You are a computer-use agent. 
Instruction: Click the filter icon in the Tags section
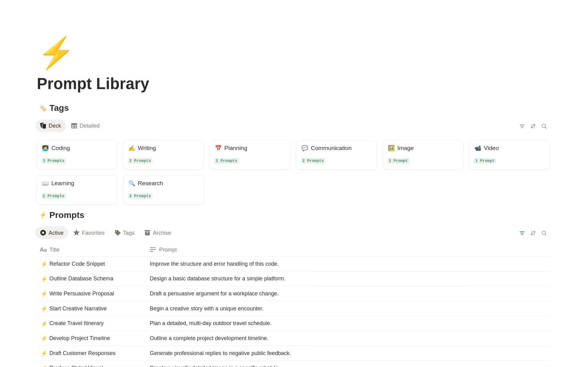[x=522, y=126]
